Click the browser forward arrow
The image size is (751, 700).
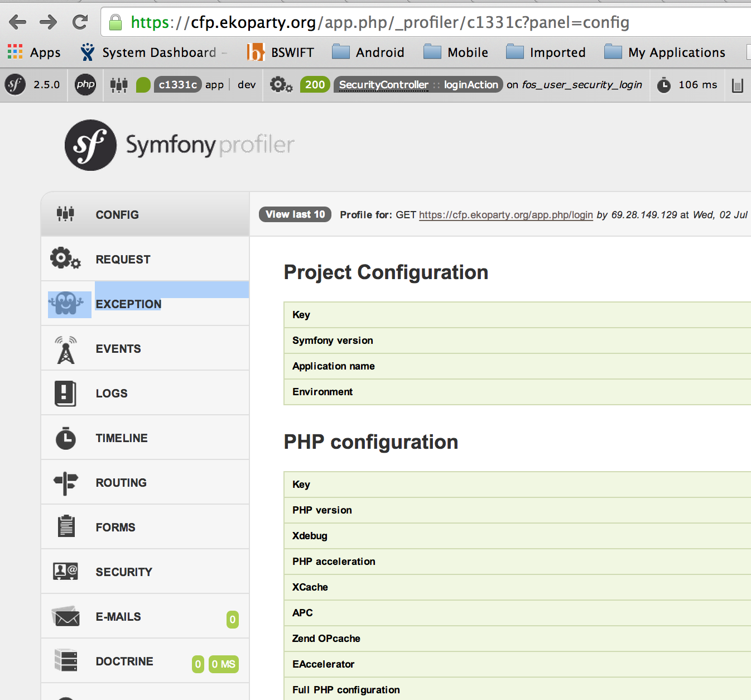49,22
